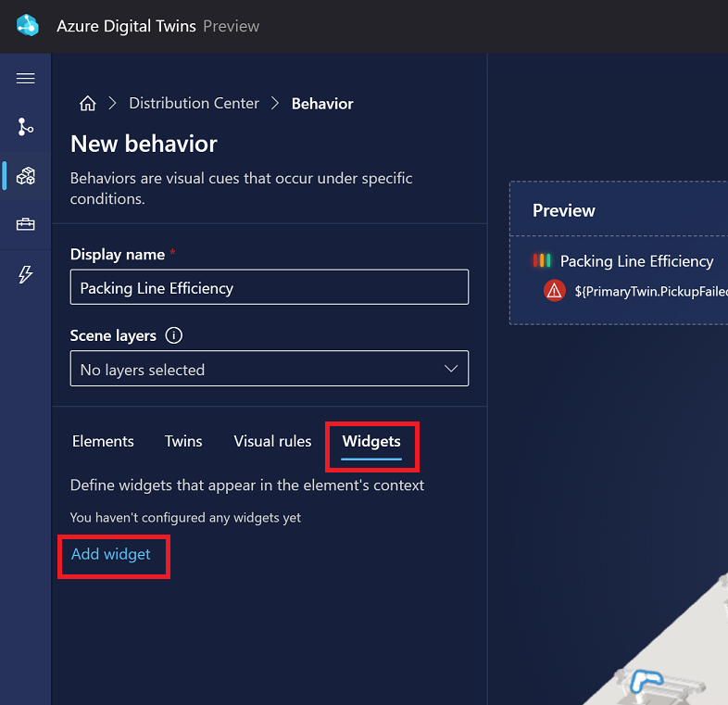
Task: Switch to the Visual rules tab
Action: coord(272,441)
